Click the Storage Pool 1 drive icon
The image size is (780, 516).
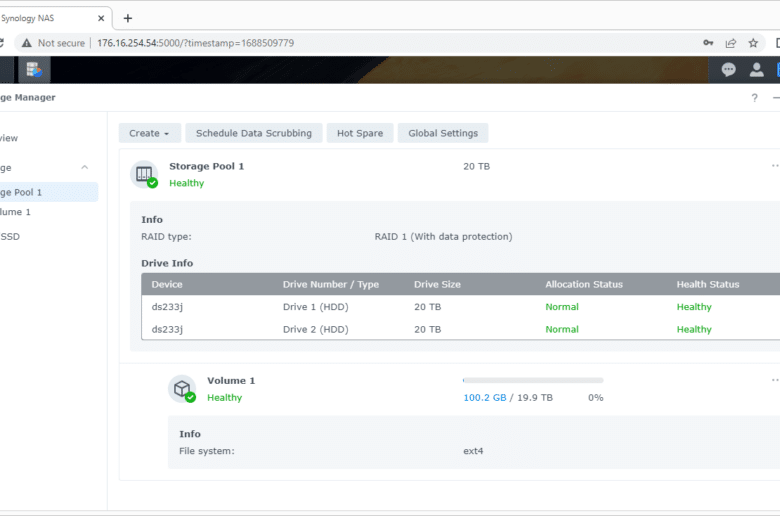pos(144,174)
